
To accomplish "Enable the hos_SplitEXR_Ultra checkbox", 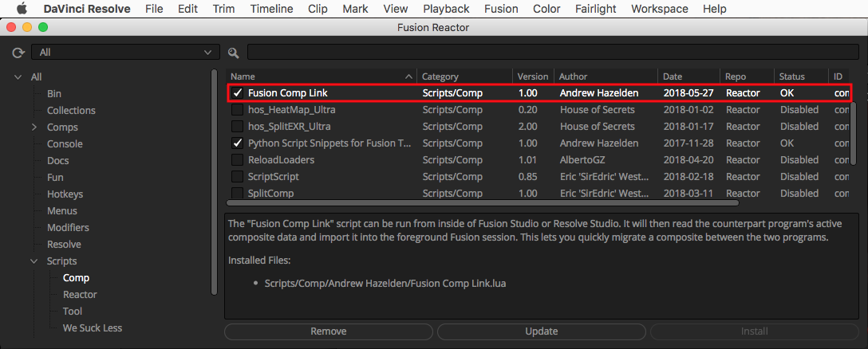I will coord(238,127).
